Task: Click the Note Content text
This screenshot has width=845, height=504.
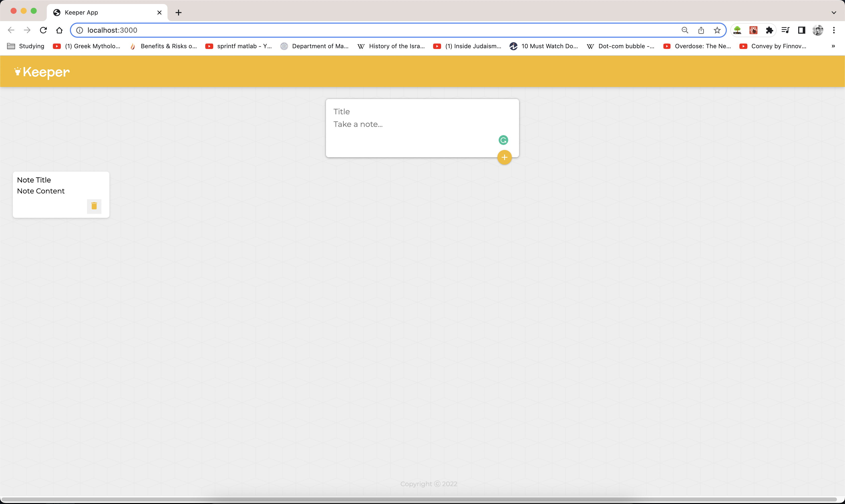Action: (41, 191)
